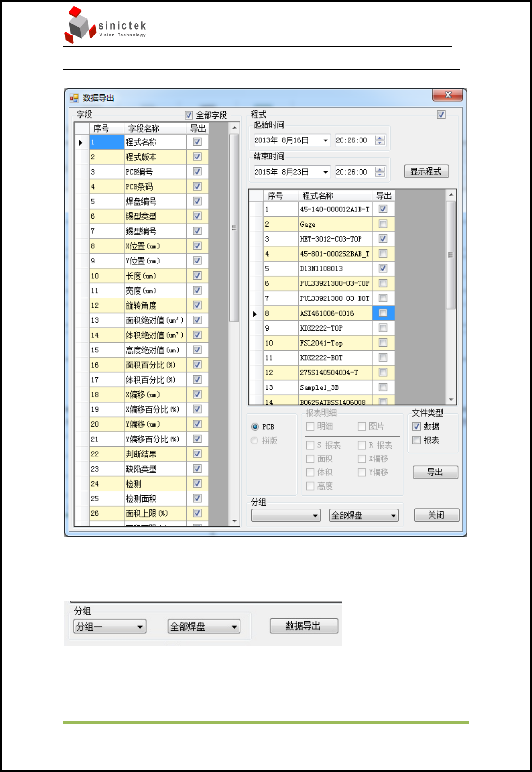Select program row FSL2041-Top

tap(321, 343)
